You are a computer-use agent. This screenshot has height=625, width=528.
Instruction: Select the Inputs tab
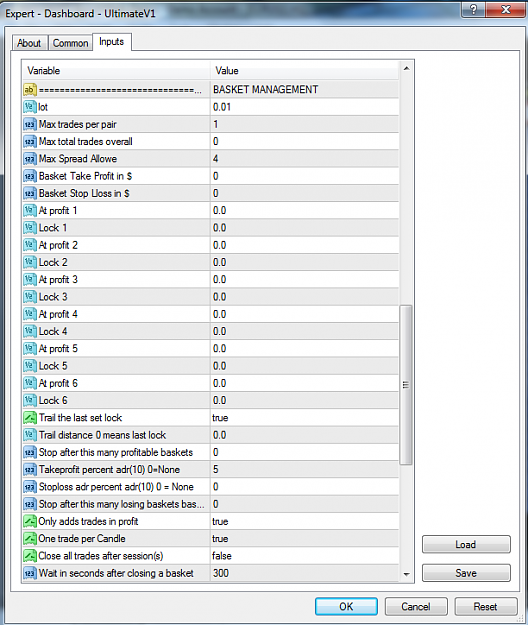coord(112,42)
